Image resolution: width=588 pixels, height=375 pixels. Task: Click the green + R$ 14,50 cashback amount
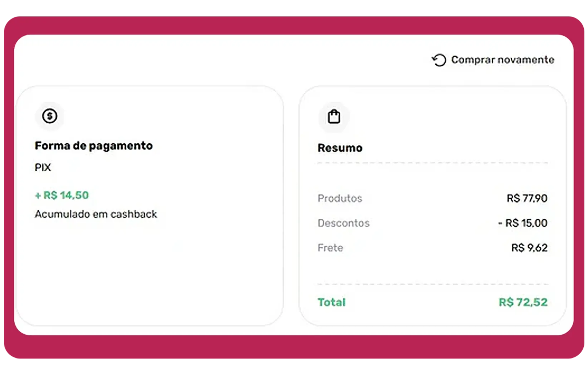point(62,195)
